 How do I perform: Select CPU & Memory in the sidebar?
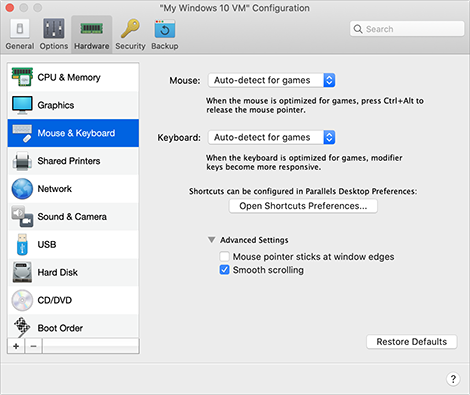[x=73, y=77]
